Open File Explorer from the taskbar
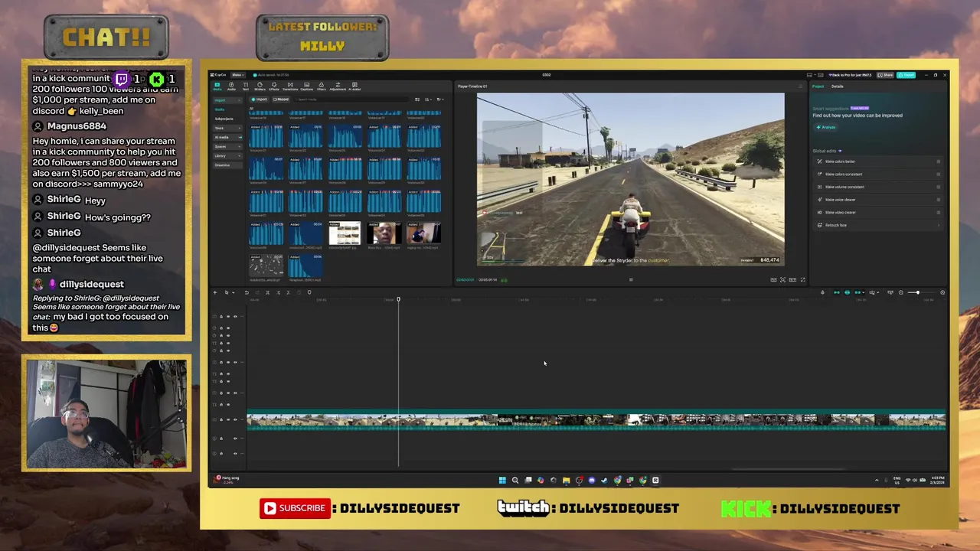The height and width of the screenshot is (551, 980). pyautogui.click(x=567, y=480)
